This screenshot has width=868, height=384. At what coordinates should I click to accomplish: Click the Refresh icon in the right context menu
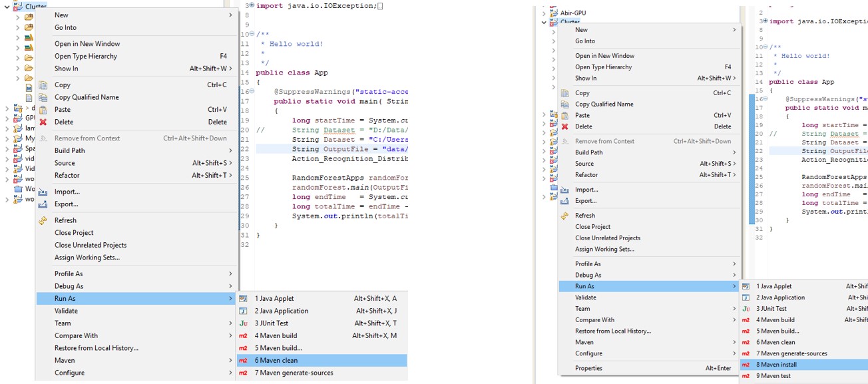point(565,216)
